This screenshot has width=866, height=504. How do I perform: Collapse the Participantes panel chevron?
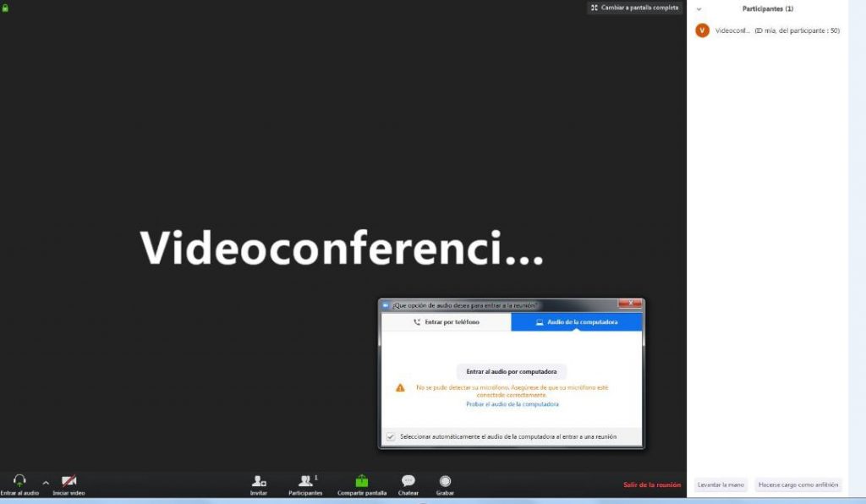click(x=699, y=8)
